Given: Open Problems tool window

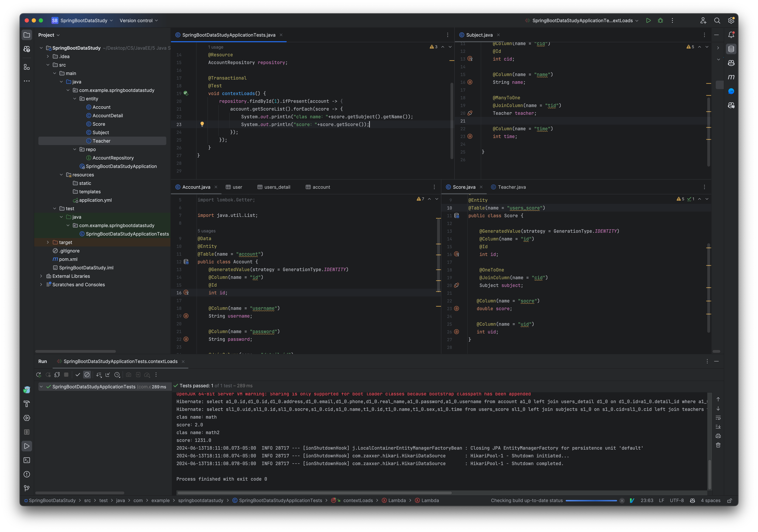Looking at the screenshot, I should tap(27, 474).
